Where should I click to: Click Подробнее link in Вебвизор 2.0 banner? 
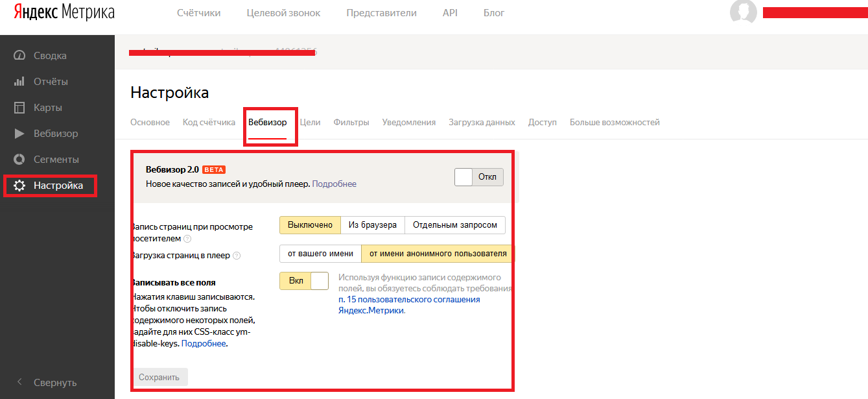pyautogui.click(x=334, y=184)
